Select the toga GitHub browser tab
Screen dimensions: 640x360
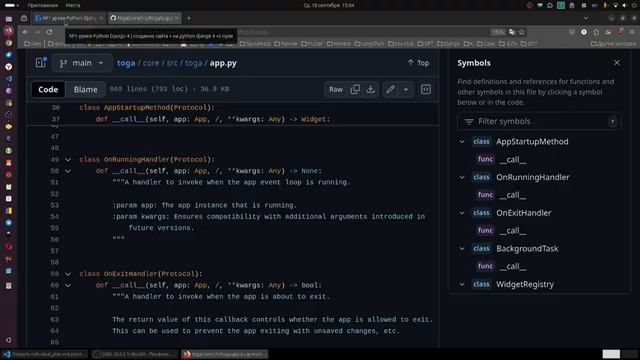pos(144,18)
